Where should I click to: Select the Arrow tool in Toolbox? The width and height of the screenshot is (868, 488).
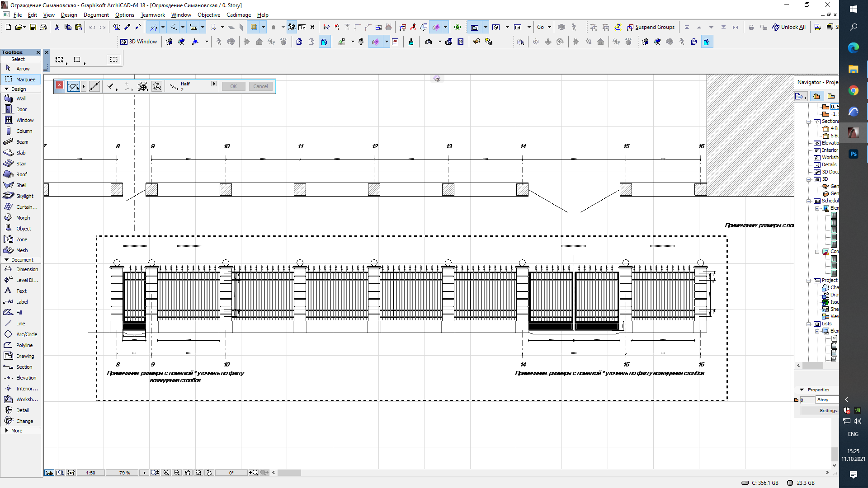[x=21, y=69]
